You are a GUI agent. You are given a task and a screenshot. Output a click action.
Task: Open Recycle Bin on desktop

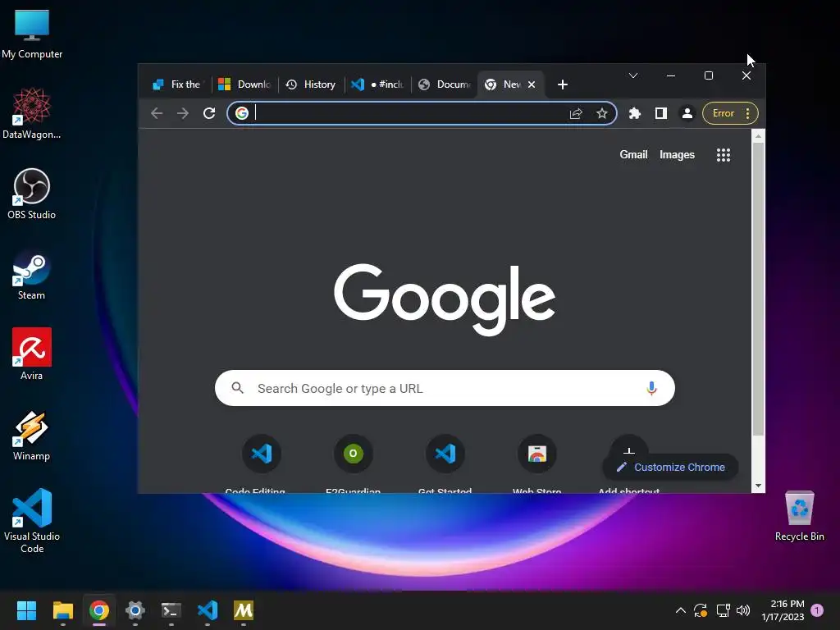pos(799,516)
